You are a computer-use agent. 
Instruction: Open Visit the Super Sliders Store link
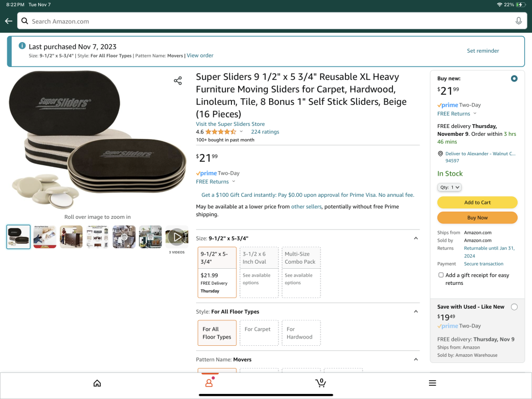point(230,124)
